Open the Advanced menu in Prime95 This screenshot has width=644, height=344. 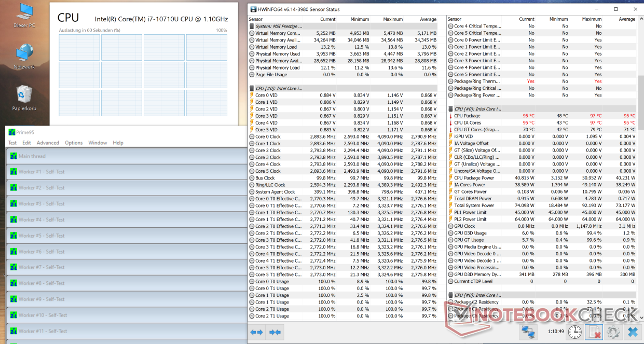click(48, 143)
